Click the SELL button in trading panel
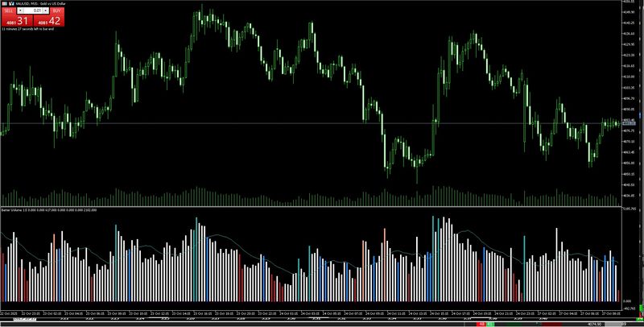The image size is (644, 327). (x=8, y=10)
